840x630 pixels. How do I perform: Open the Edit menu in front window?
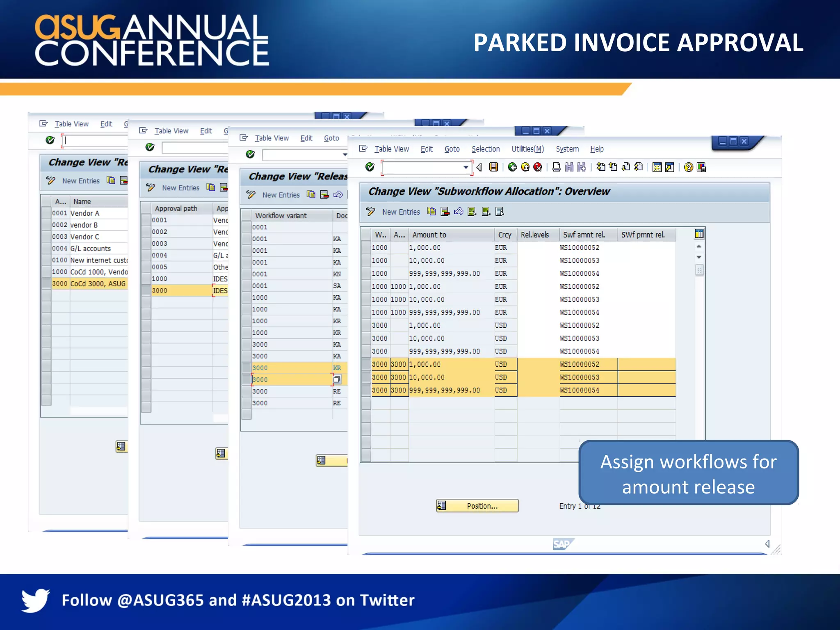(x=427, y=149)
